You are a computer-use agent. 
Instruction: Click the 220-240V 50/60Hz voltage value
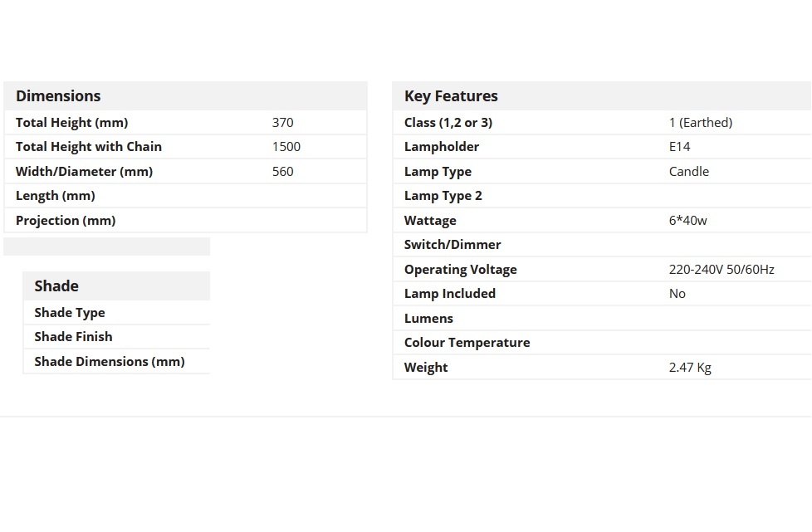[x=722, y=269]
